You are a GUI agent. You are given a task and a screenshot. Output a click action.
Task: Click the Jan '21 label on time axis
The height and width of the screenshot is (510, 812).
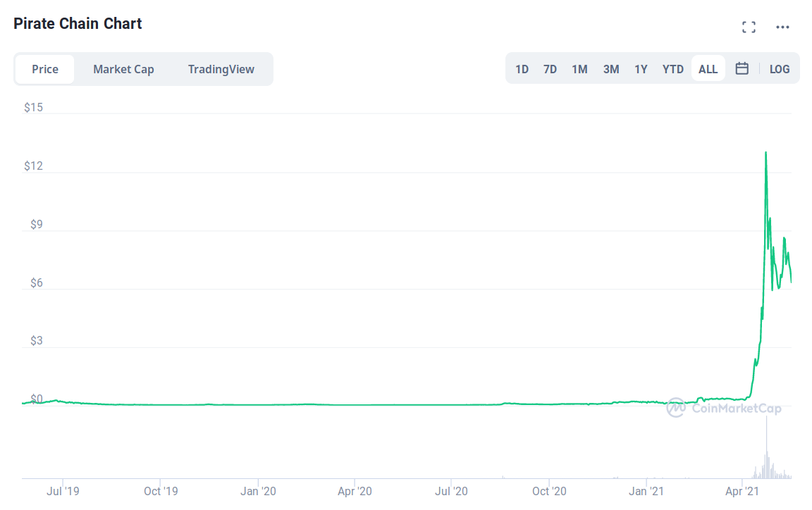646,491
